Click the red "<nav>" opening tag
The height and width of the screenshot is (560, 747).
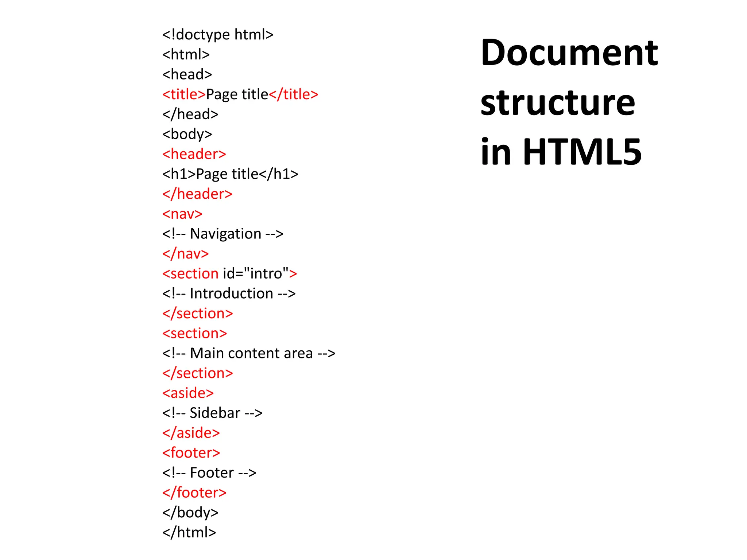182,214
